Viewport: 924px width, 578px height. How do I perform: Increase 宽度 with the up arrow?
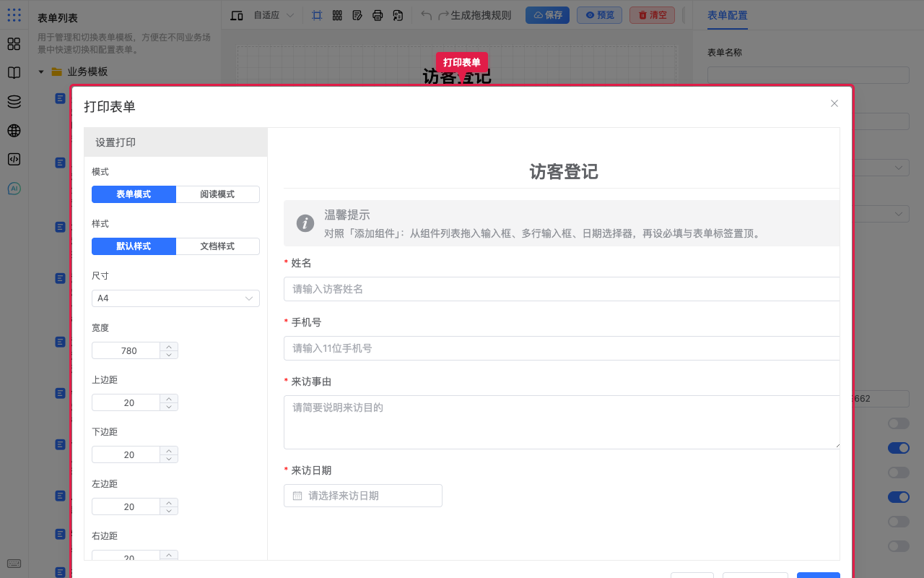(x=169, y=346)
